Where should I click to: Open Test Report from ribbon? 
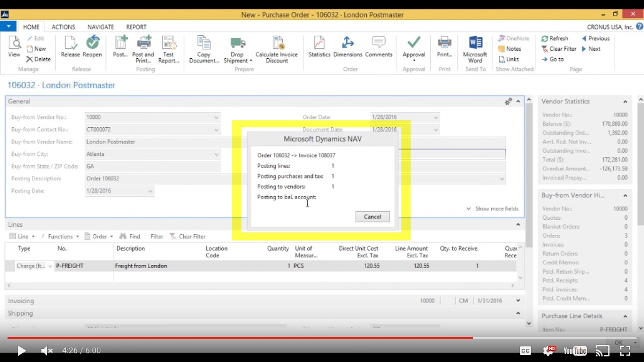pos(169,49)
